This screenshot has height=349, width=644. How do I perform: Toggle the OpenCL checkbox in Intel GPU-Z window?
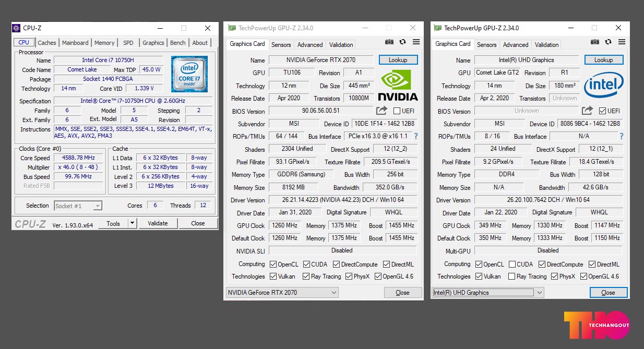tap(479, 264)
